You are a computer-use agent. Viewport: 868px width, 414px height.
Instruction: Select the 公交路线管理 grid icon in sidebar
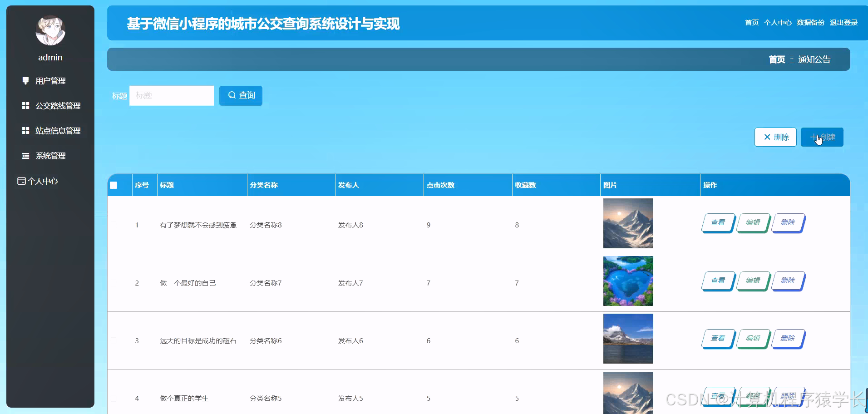pyautogui.click(x=25, y=105)
